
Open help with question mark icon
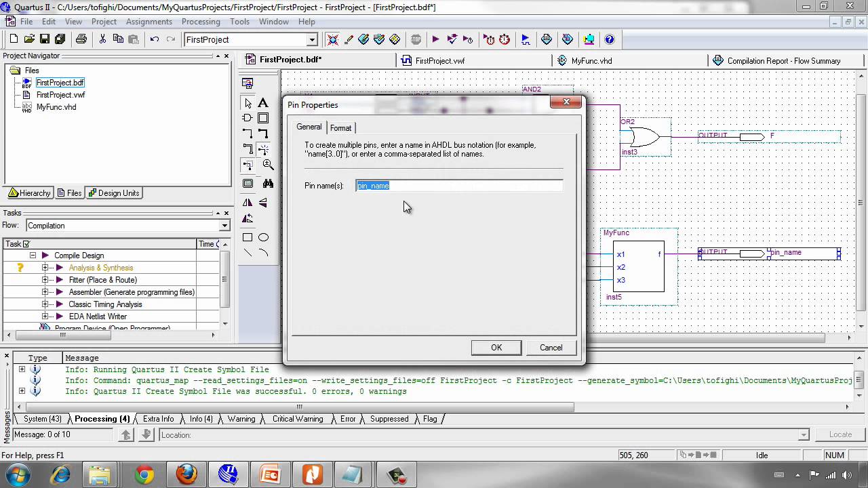click(609, 39)
